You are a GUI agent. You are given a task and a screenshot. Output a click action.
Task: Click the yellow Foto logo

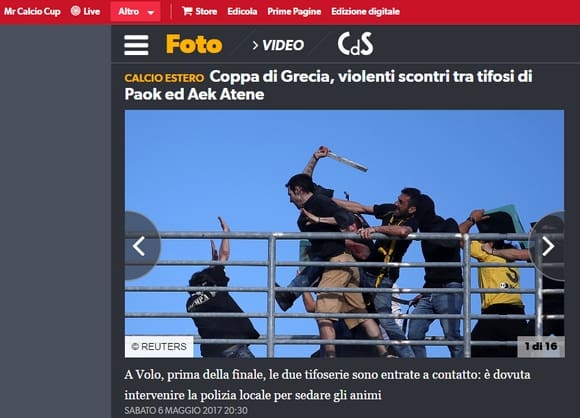tap(194, 44)
